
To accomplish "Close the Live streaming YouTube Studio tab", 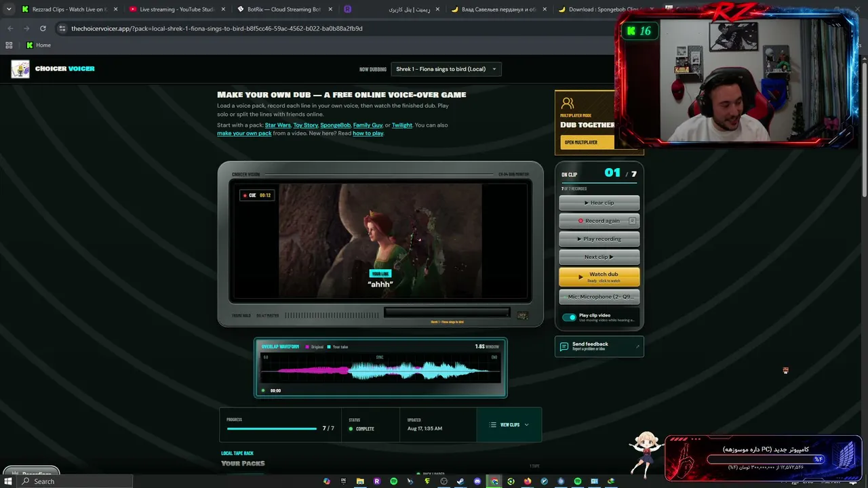I will coord(224,9).
